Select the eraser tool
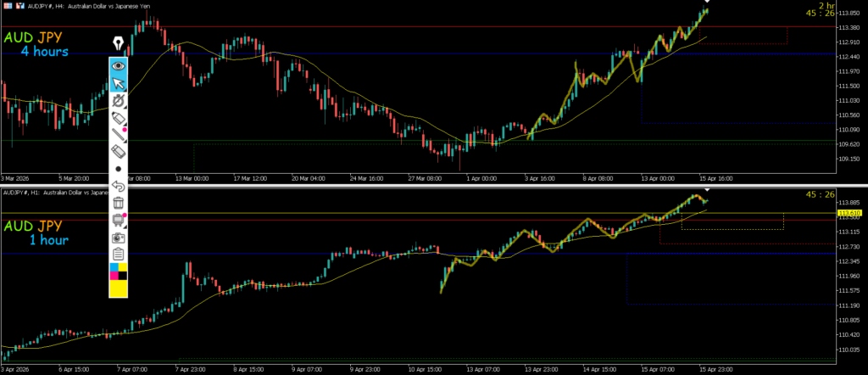 click(x=119, y=151)
